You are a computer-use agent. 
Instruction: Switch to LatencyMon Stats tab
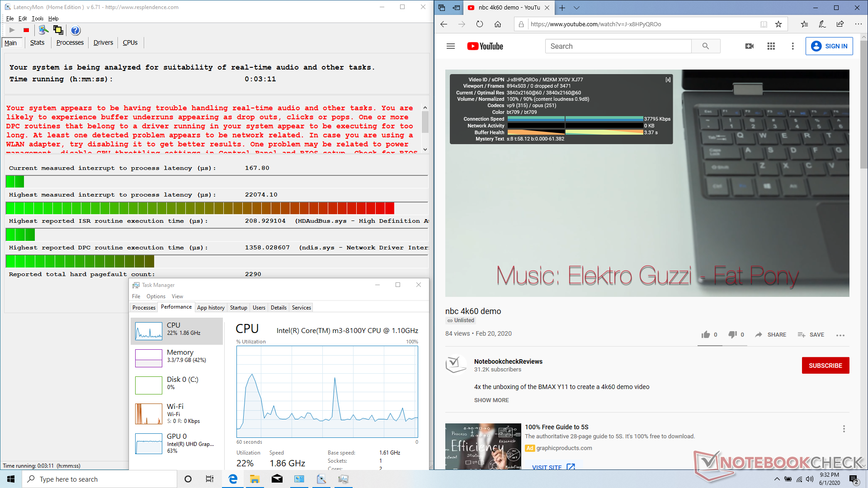(37, 42)
